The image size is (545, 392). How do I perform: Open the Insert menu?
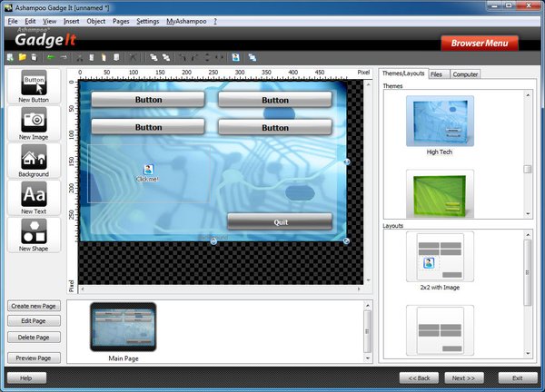point(74,20)
